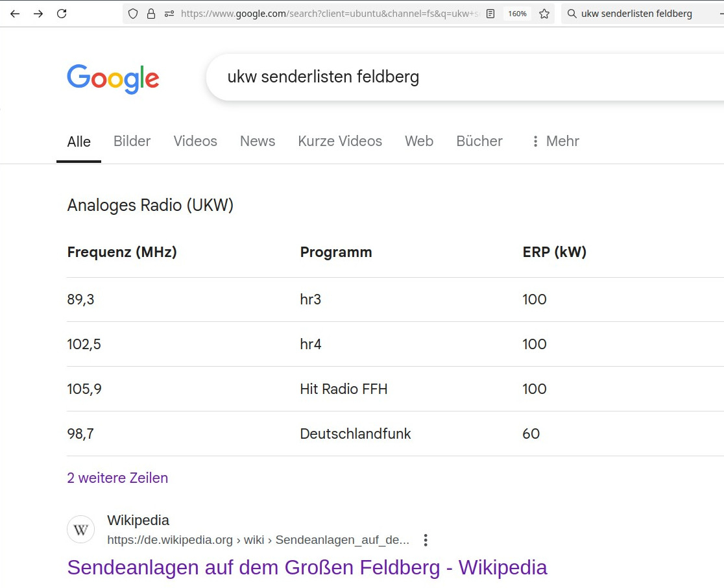The image size is (724, 588).
Task: Switch to the Videos tab
Action: (195, 141)
